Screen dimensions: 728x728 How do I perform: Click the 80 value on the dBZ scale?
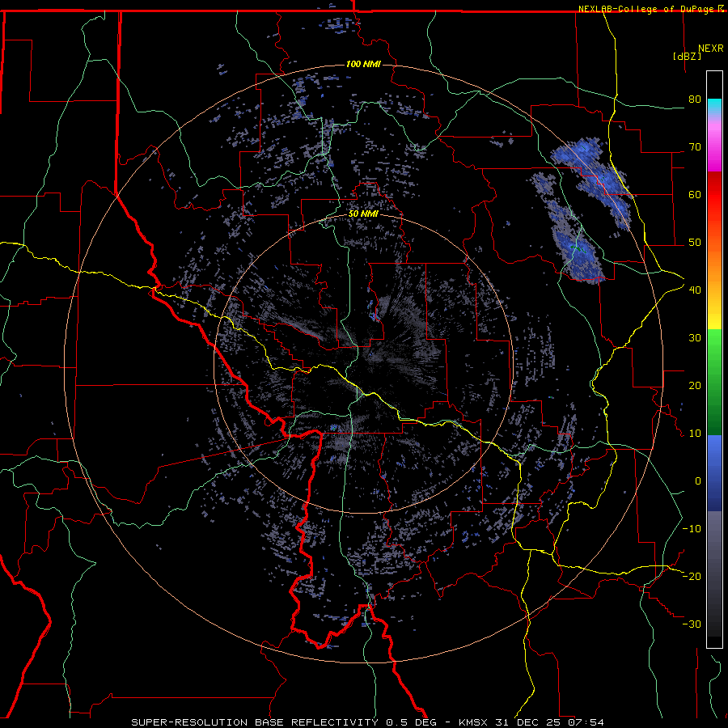(x=695, y=99)
